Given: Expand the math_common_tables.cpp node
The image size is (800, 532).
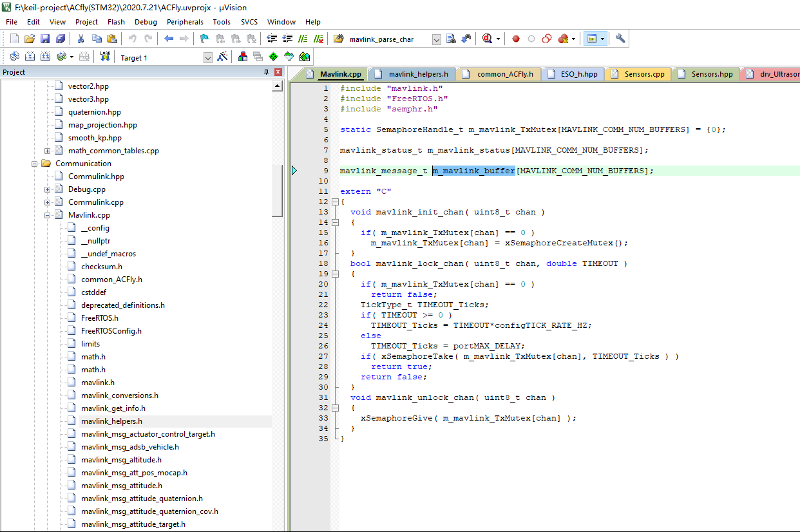Looking at the screenshot, I should pos(48,151).
